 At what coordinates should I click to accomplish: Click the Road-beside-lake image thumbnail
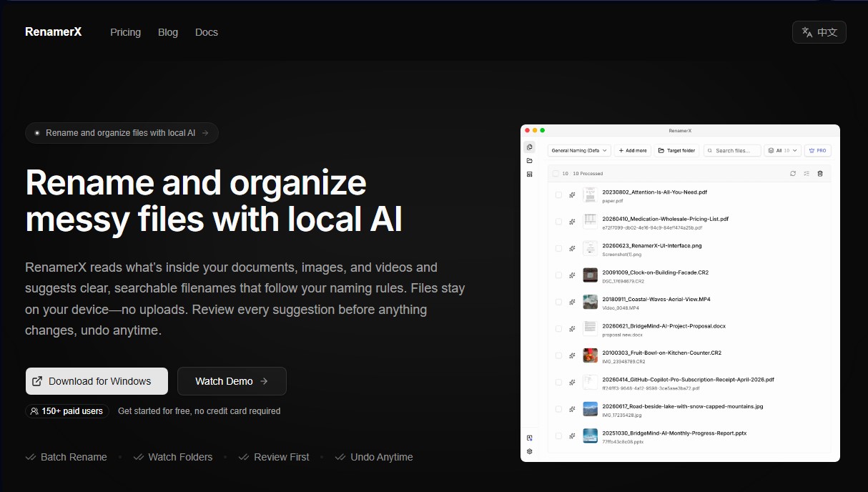(590, 409)
